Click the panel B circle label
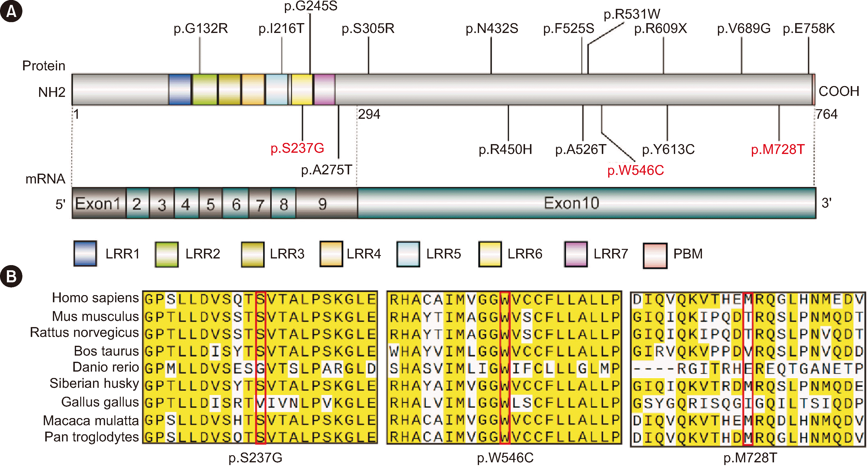 [11, 276]
